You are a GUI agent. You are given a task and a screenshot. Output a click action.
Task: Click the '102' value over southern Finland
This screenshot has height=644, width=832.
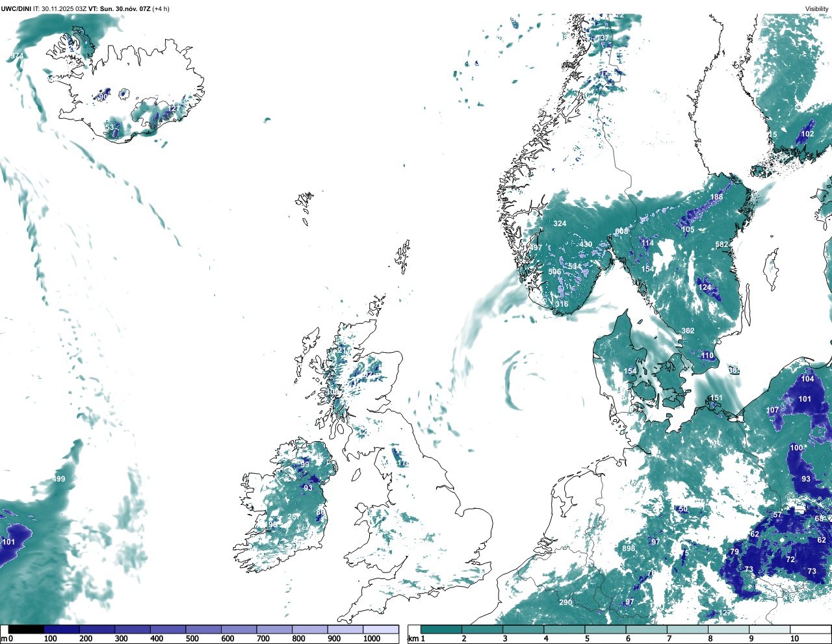807,135
